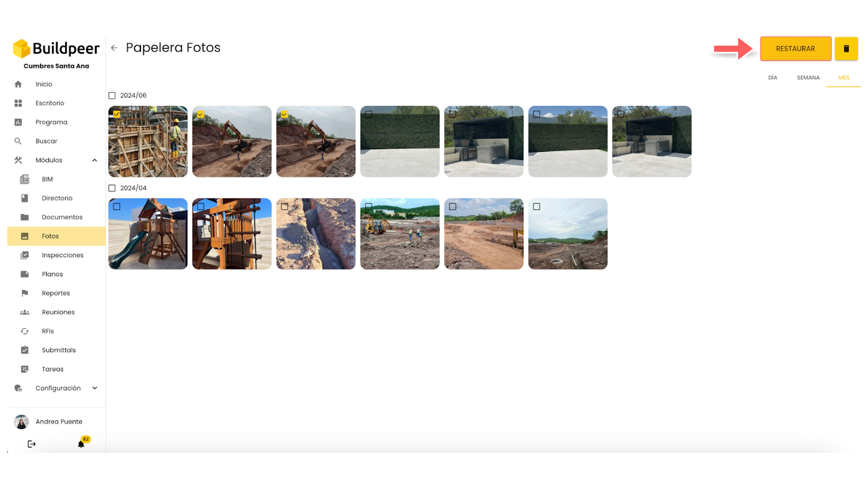Select all photos of 2024/06 checkbox
This screenshot has width=868, height=488.
tap(112, 95)
